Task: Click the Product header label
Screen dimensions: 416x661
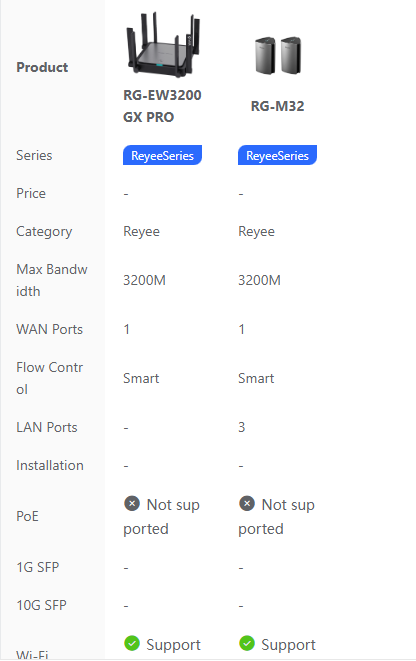Action: pyautogui.click(x=42, y=67)
